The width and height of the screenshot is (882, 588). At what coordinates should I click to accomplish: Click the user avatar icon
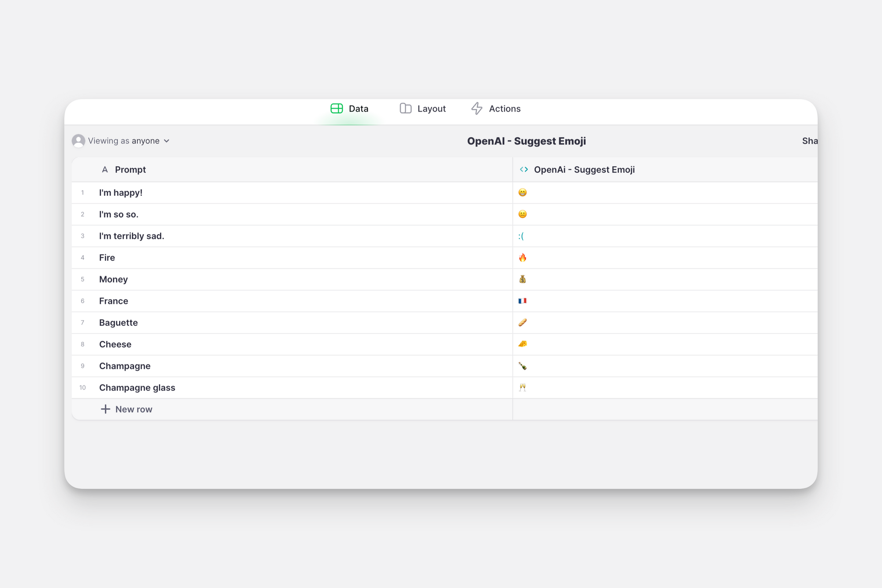coord(78,141)
